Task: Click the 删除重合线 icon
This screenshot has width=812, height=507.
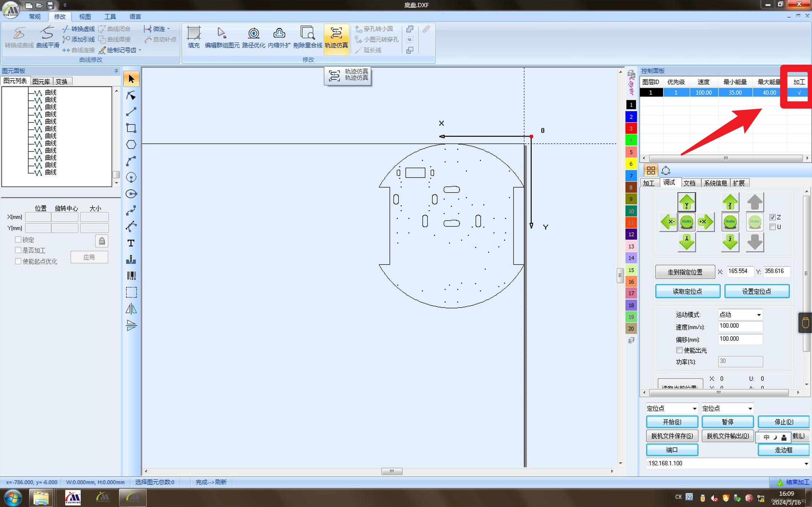Action: pyautogui.click(x=308, y=37)
